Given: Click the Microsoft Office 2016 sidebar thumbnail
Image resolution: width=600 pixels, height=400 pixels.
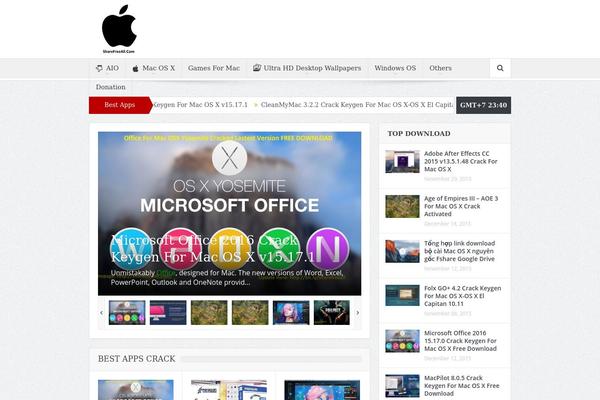Looking at the screenshot, I should (x=402, y=341).
